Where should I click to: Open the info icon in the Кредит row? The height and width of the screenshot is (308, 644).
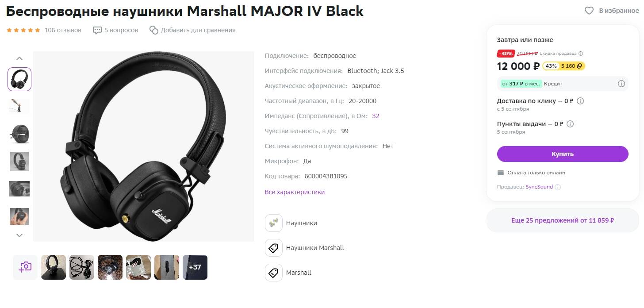621,84
